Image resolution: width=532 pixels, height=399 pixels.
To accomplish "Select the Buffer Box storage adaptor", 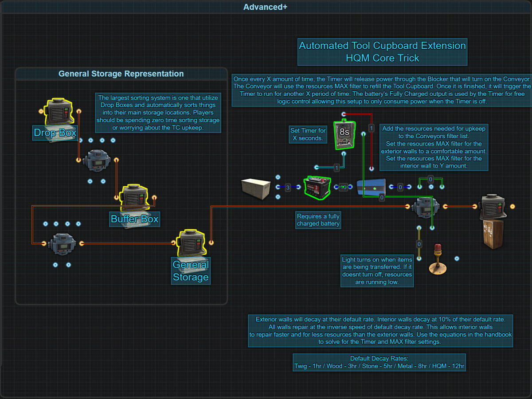I will (x=135, y=198).
